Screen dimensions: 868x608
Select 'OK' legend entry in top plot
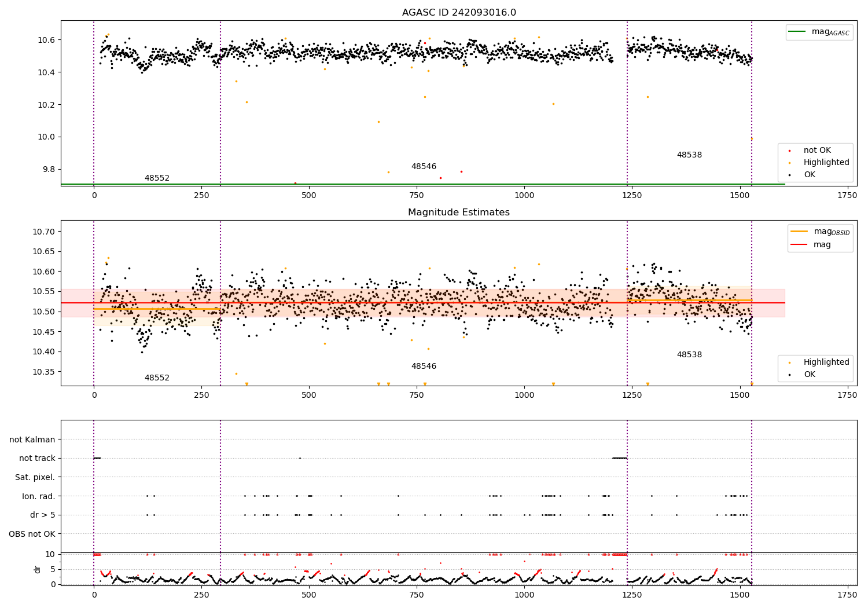point(810,175)
